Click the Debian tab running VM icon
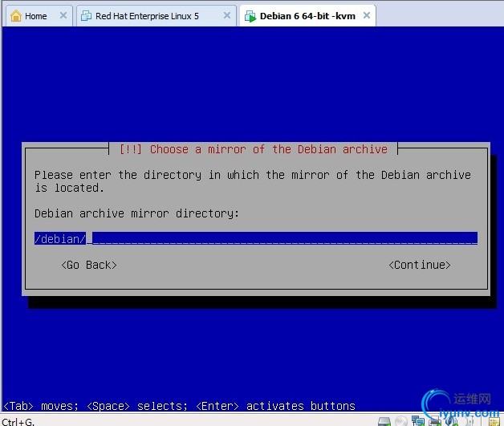This screenshot has width=504, height=426. tap(250, 16)
